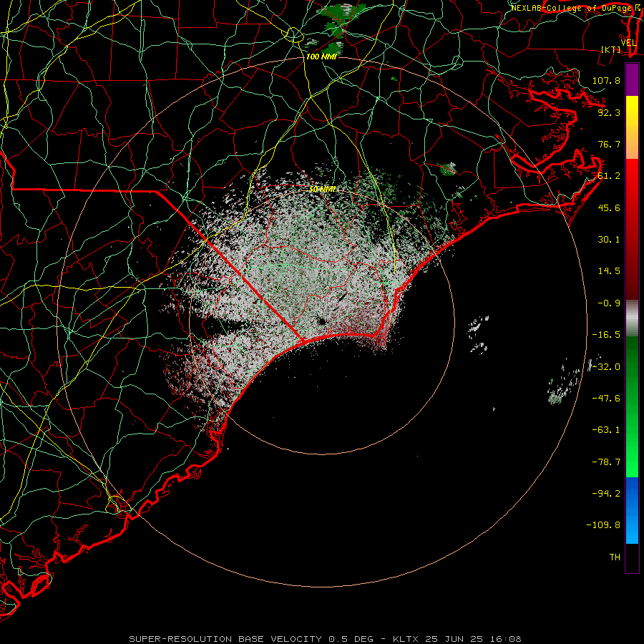
Task: Click the 50 NMI range ring label
Action: 322,190
